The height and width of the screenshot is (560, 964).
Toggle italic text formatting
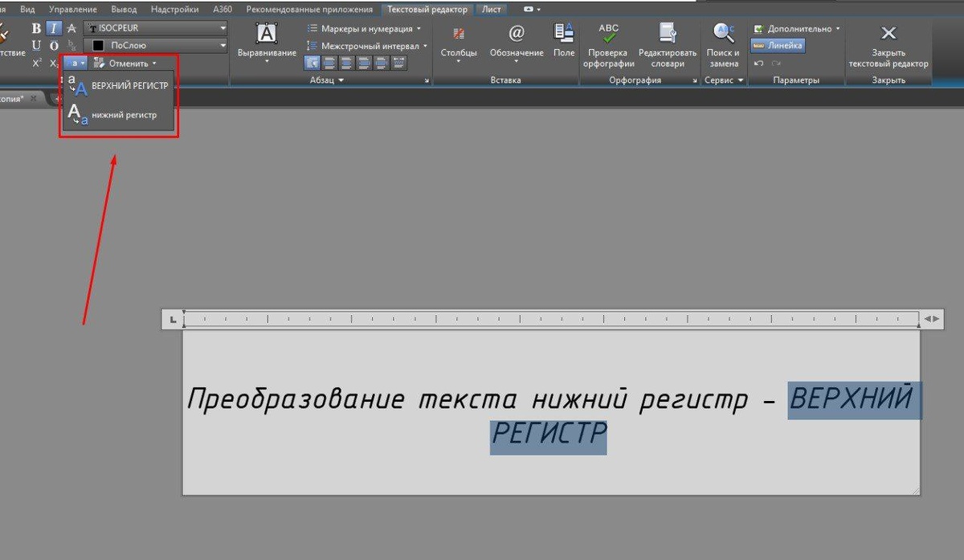[x=54, y=28]
